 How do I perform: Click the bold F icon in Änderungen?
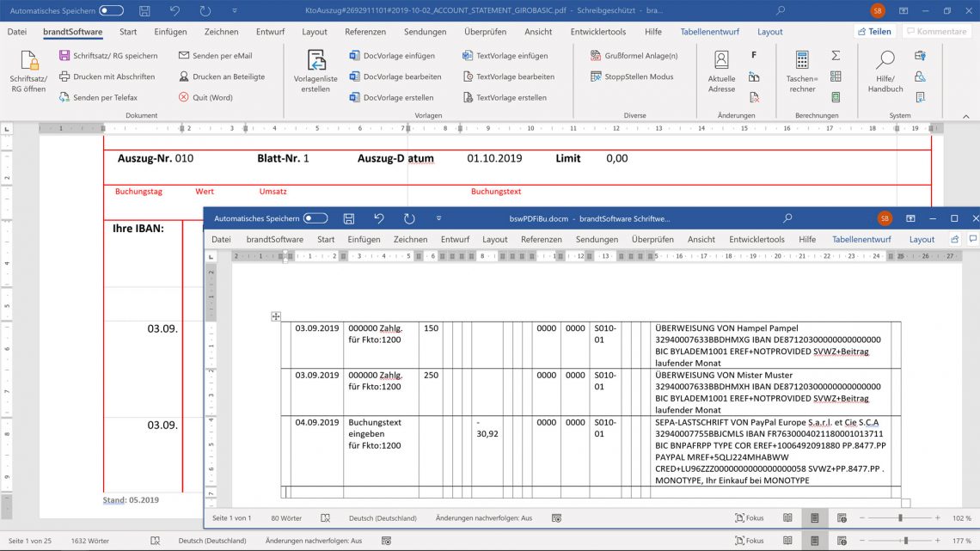point(755,56)
